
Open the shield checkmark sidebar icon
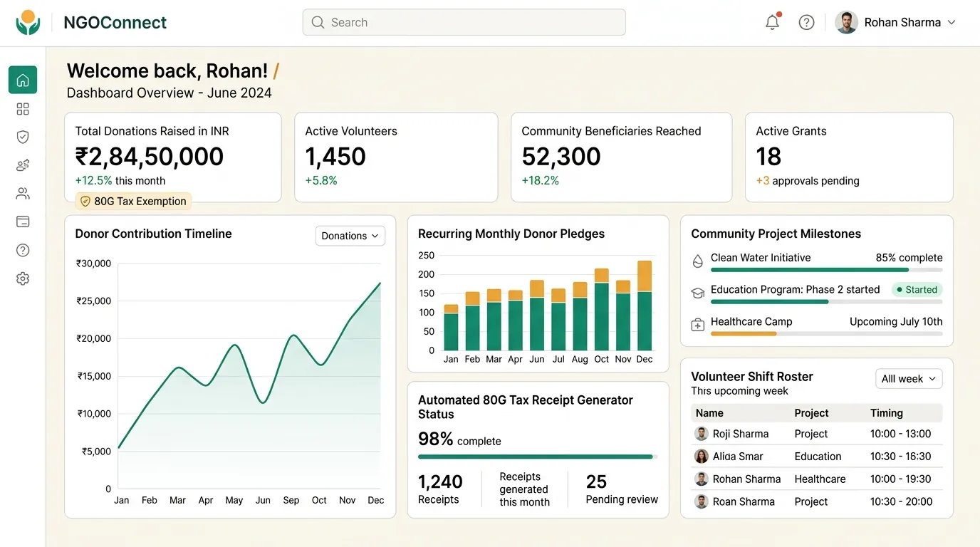click(x=23, y=137)
